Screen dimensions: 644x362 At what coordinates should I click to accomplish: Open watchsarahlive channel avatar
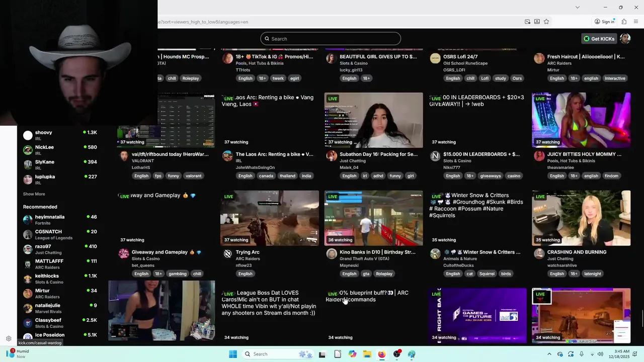(x=539, y=253)
